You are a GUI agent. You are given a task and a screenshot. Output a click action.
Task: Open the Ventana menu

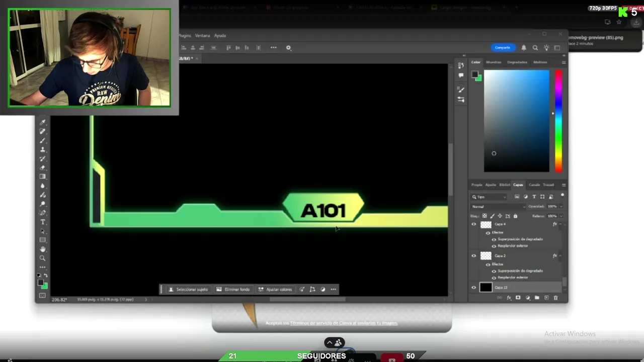click(x=202, y=36)
